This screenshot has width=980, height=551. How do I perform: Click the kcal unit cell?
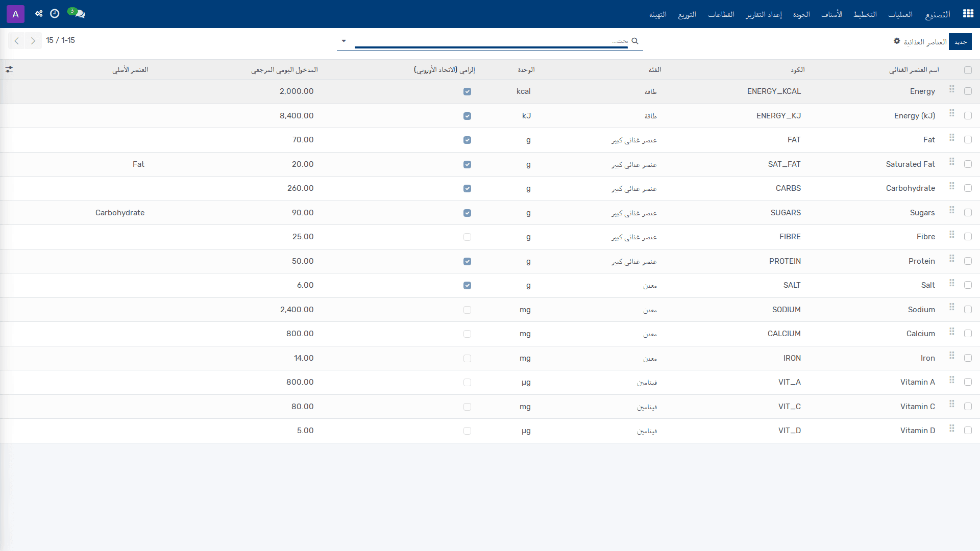tap(524, 91)
